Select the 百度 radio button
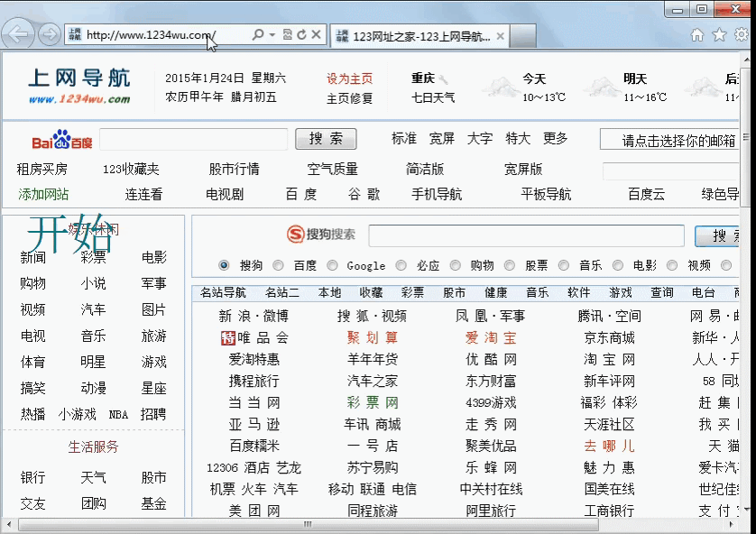 [x=278, y=265]
